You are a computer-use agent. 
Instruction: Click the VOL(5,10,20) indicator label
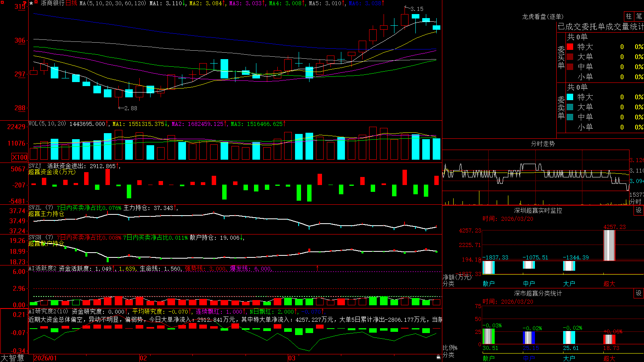[47, 124]
